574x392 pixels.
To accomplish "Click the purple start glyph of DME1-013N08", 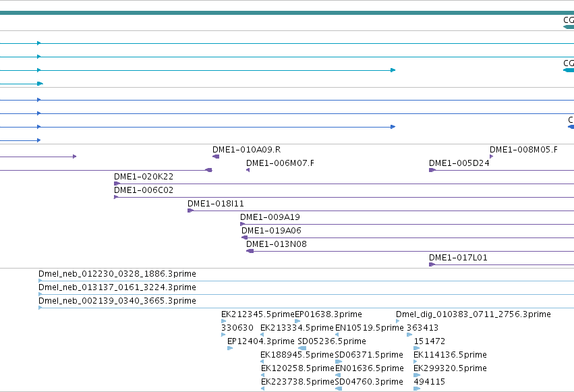I will point(250,251).
